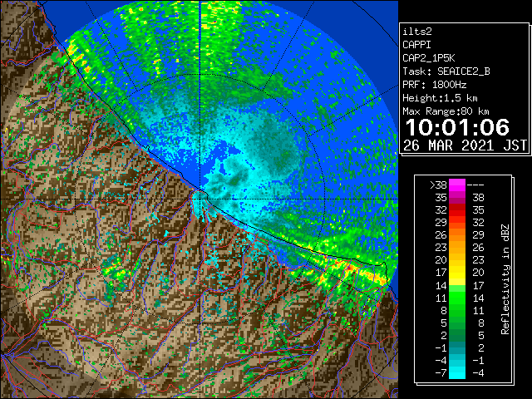Click the 'PRF: 1800Hz' value
The height and width of the screenshot is (399, 532).
pos(434,85)
